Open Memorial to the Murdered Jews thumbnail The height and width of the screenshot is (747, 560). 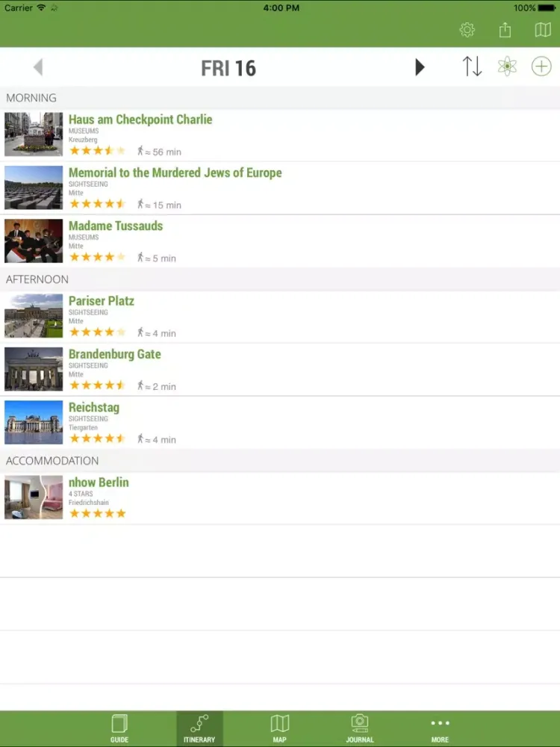click(34, 187)
